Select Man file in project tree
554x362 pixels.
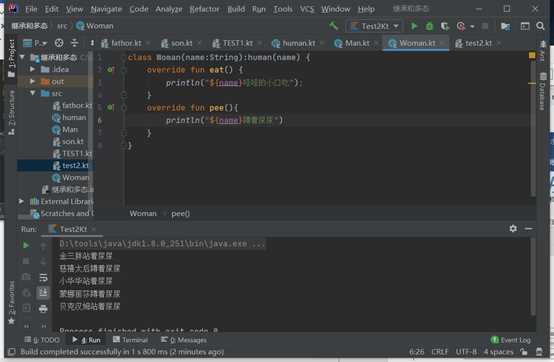pos(65,129)
